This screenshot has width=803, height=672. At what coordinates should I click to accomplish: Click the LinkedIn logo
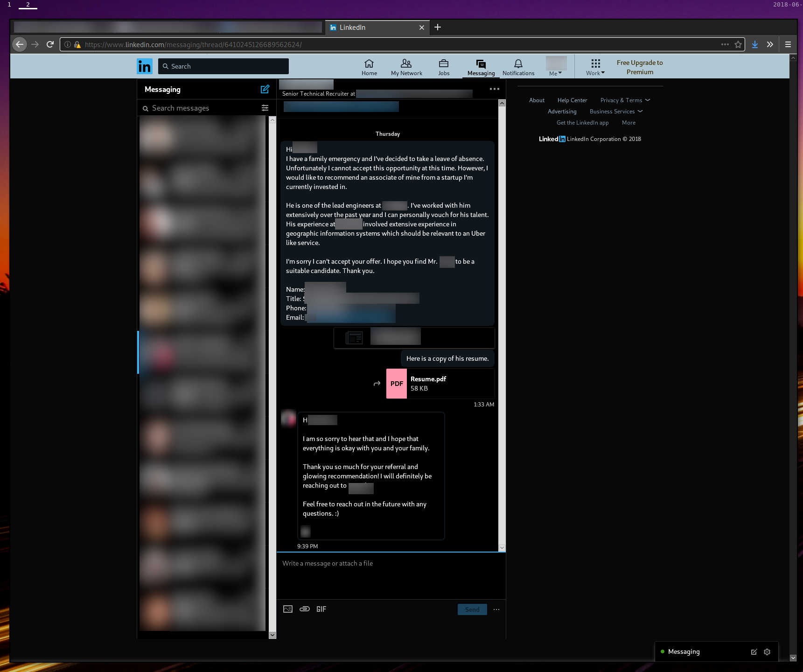[x=144, y=66]
